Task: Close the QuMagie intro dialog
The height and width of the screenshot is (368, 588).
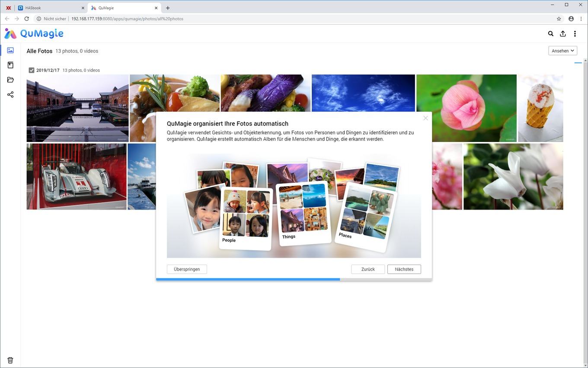Action: coord(425,118)
